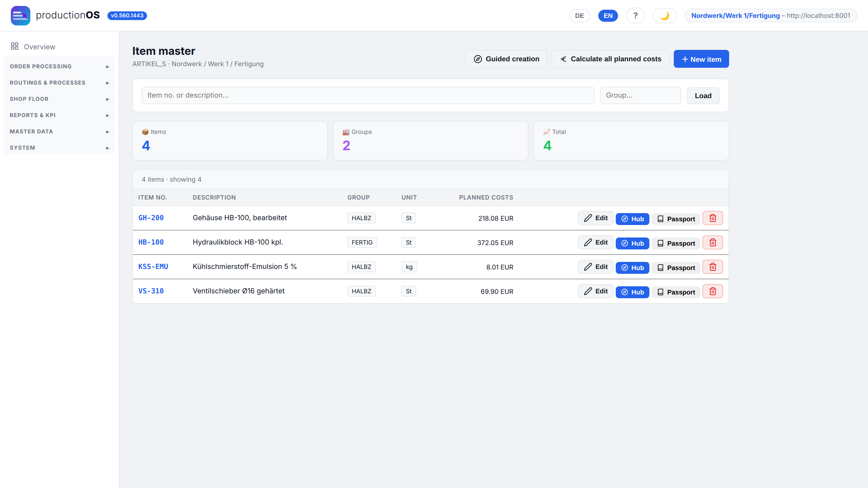Start Guided creation
The width and height of the screenshot is (868, 488).
pos(506,59)
